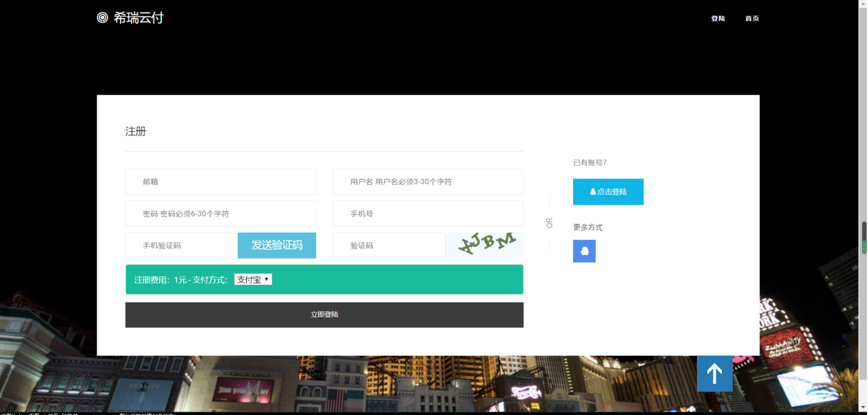Select the 验证码 captcha input field
Image resolution: width=868 pixels, height=415 pixels.
(389, 246)
